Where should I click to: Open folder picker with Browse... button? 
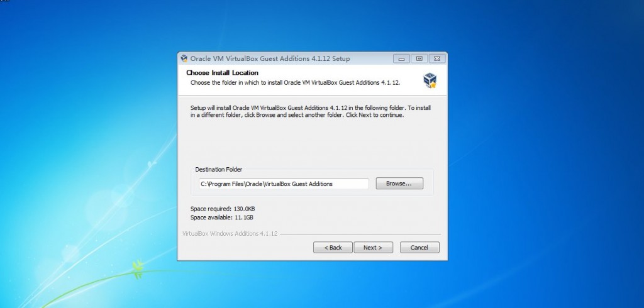[399, 184]
